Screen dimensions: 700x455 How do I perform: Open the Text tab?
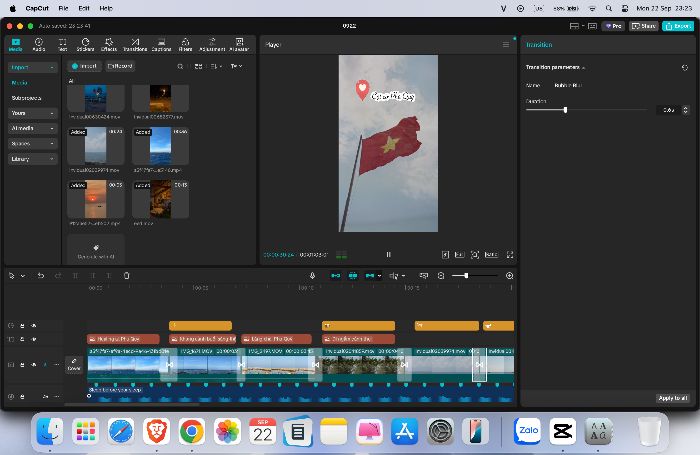pyautogui.click(x=62, y=44)
